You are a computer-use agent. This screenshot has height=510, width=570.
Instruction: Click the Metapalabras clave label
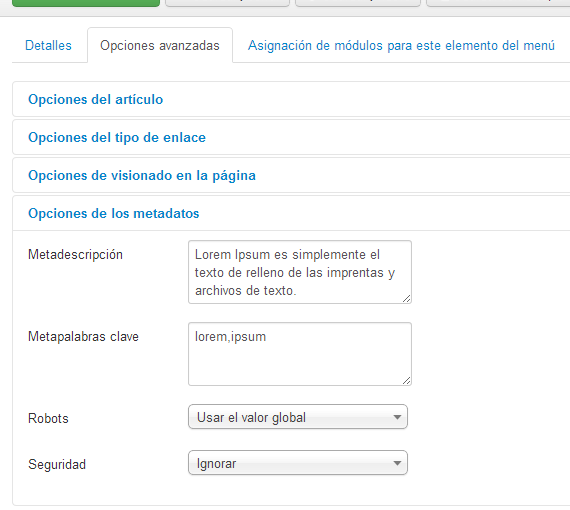[83, 337]
